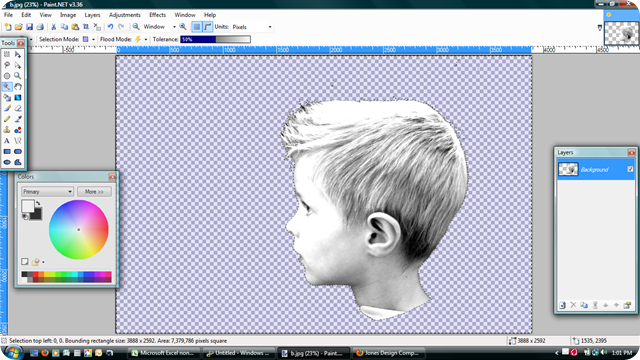This screenshot has width=640, height=360.
Task: Select the Recolor tool
Action: point(18,130)
